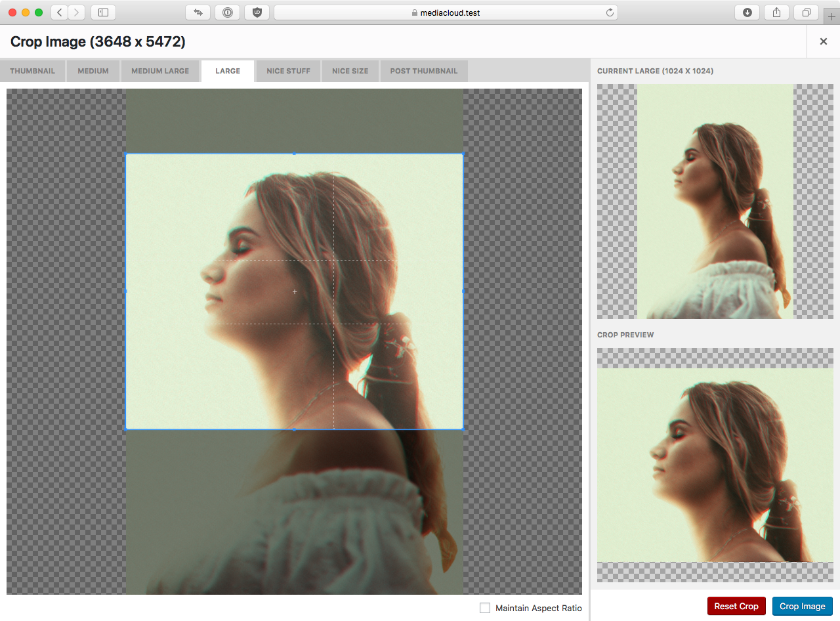Open the Nice Stuff tab
840x621 pixels.
tap(289, 71)
